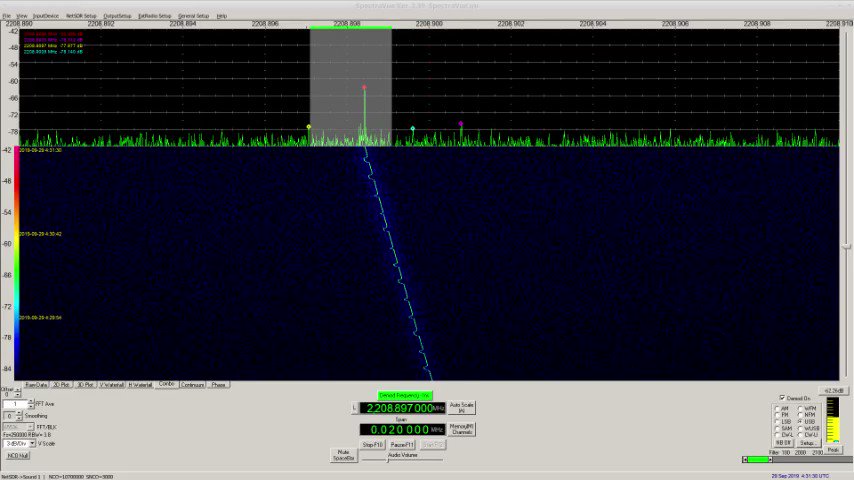Click the FFT Ave stepper arrows

(x=30, y=404)
